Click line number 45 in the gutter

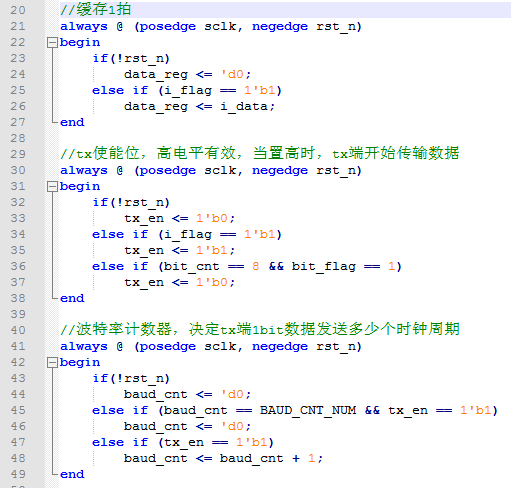(18, 410)
